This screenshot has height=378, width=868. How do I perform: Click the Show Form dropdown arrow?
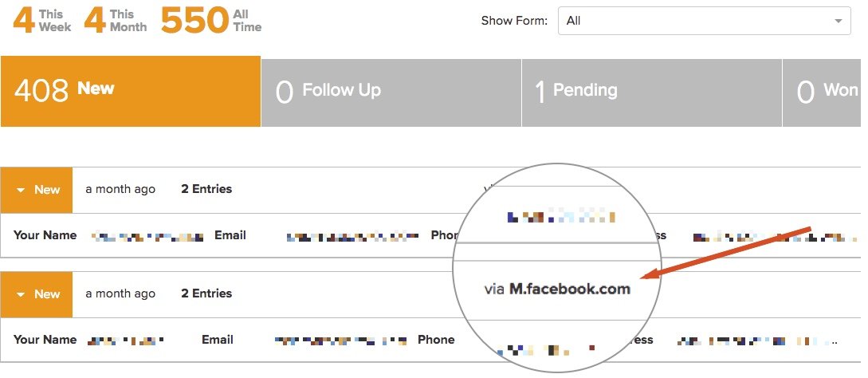coord(838,21)
